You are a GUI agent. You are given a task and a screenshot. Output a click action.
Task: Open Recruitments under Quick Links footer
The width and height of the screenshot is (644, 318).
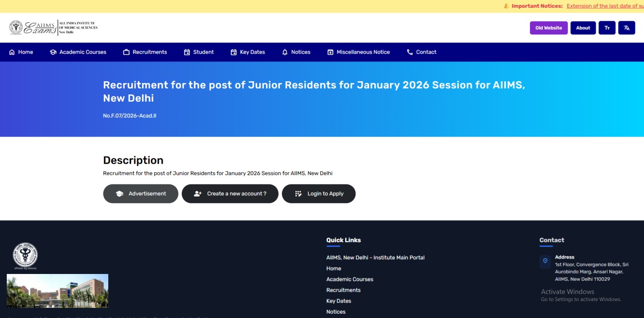point(343,289)
